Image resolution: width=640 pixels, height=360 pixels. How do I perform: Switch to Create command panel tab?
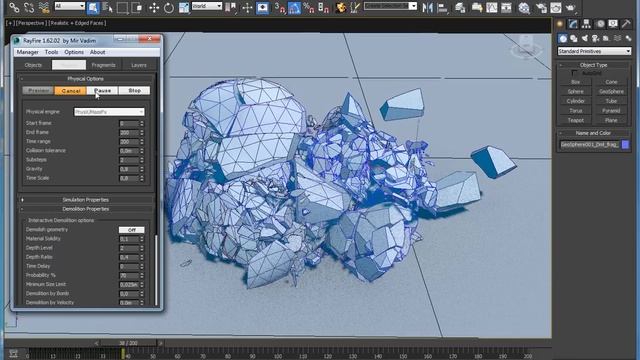pyautogui.click(x=560, y=24)
